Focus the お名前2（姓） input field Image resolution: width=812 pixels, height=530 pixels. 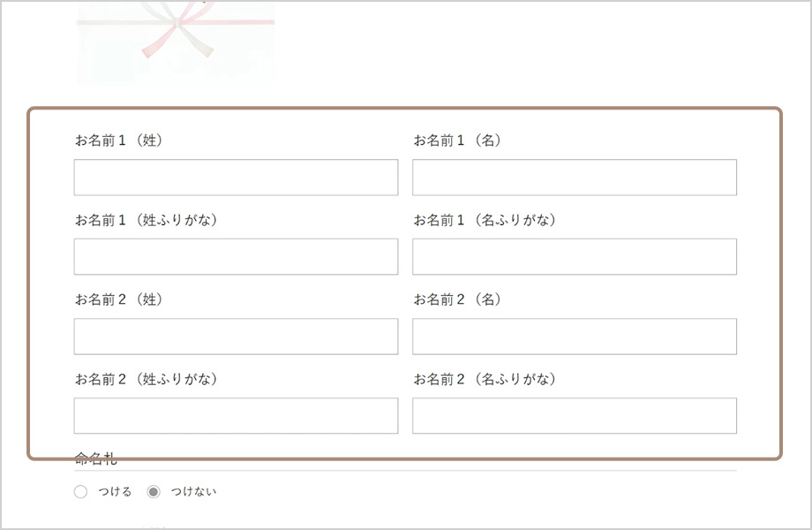tap(237, 337)
